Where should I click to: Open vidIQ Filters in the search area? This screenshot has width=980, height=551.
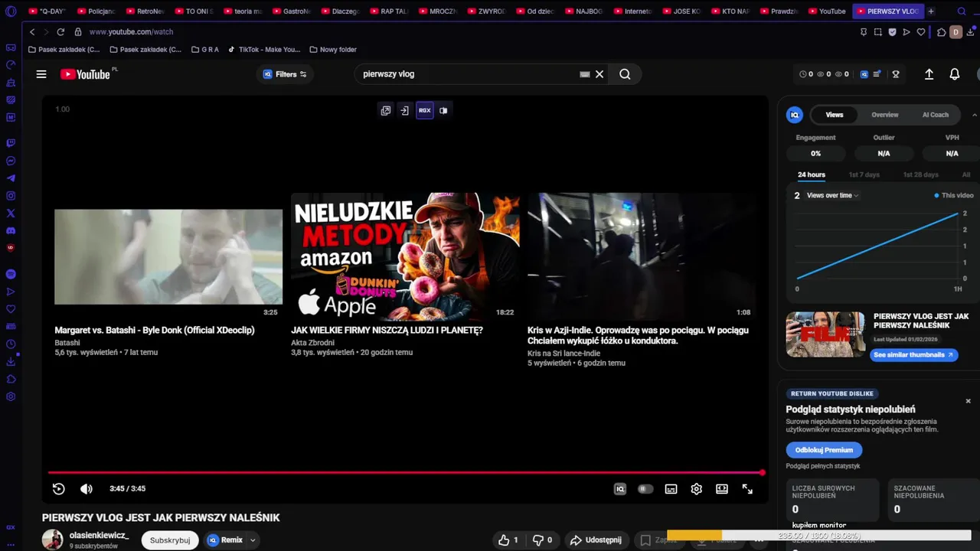(285, 74)
